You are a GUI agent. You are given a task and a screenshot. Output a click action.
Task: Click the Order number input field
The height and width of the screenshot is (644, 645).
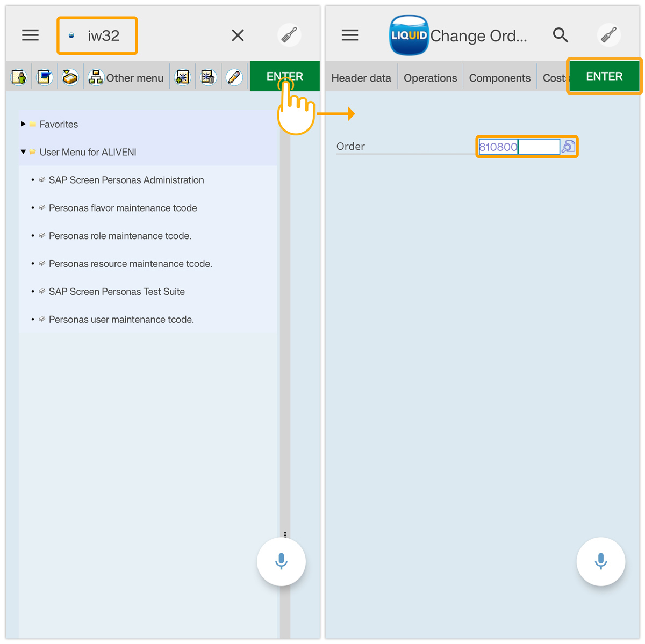tap(519, 147)
